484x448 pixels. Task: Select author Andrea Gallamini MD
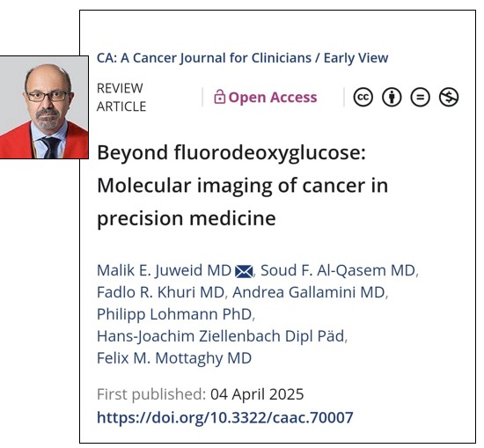(309, 292)
